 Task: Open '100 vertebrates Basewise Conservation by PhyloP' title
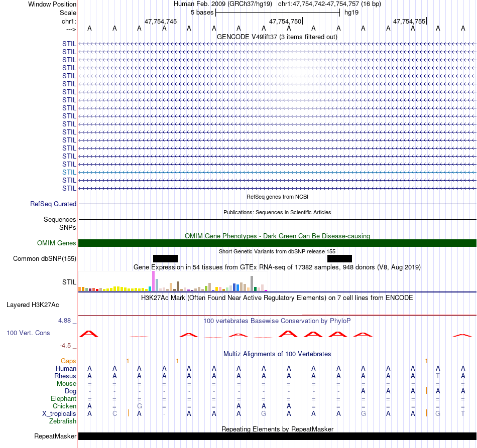tap(277, 321)
